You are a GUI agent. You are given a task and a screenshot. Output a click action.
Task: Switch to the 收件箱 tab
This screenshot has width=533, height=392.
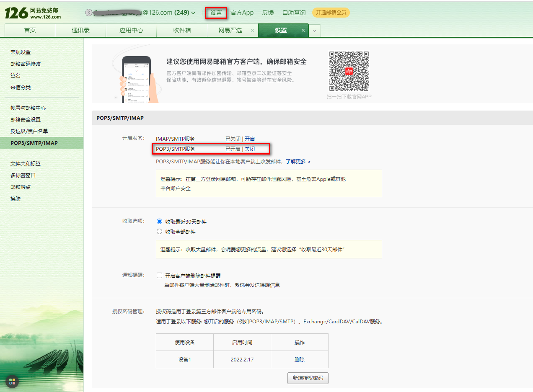coord(182,30)
